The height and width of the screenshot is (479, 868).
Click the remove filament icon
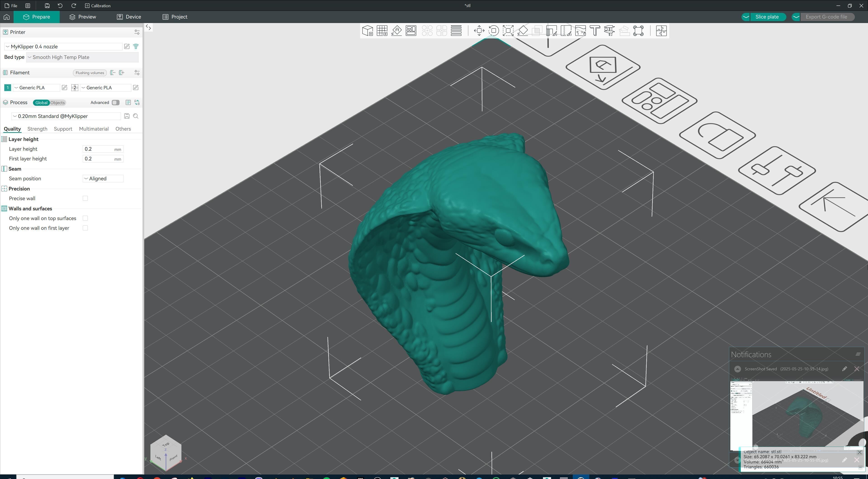pos(113,73)
